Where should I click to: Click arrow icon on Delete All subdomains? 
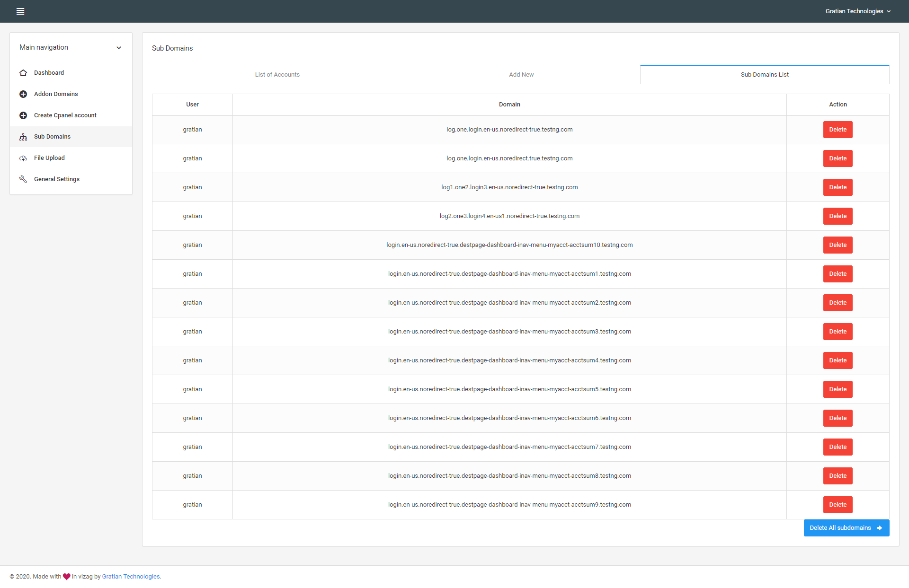[x=880, y=528]
